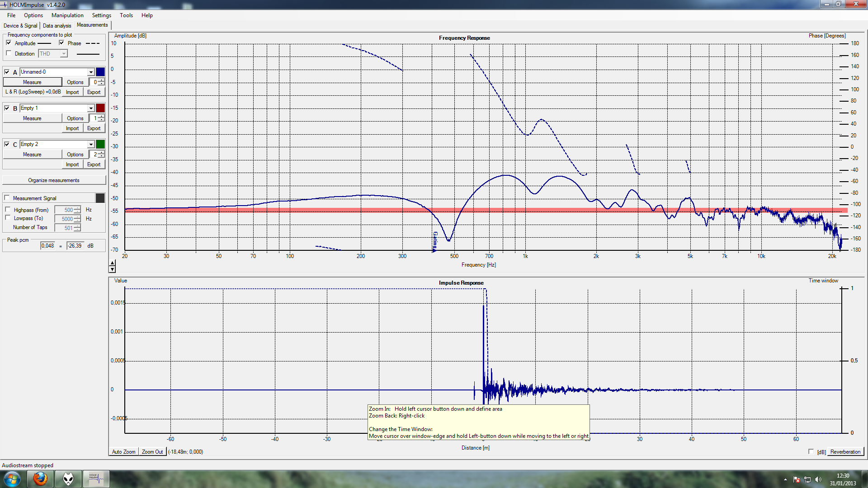Viewport: 868px width, 488px height.
Task: Enable the Highpass (From) filter checkbox
Action: coord(8,210)
